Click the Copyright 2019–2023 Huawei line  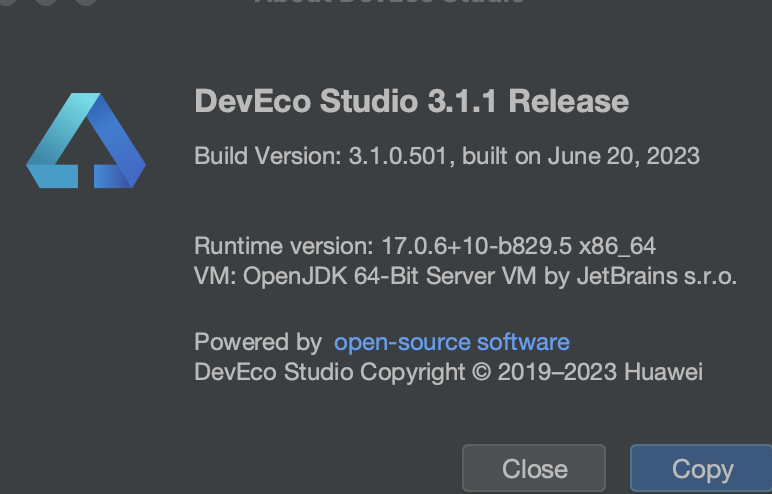pyautogui.click(x=449, y=372)
